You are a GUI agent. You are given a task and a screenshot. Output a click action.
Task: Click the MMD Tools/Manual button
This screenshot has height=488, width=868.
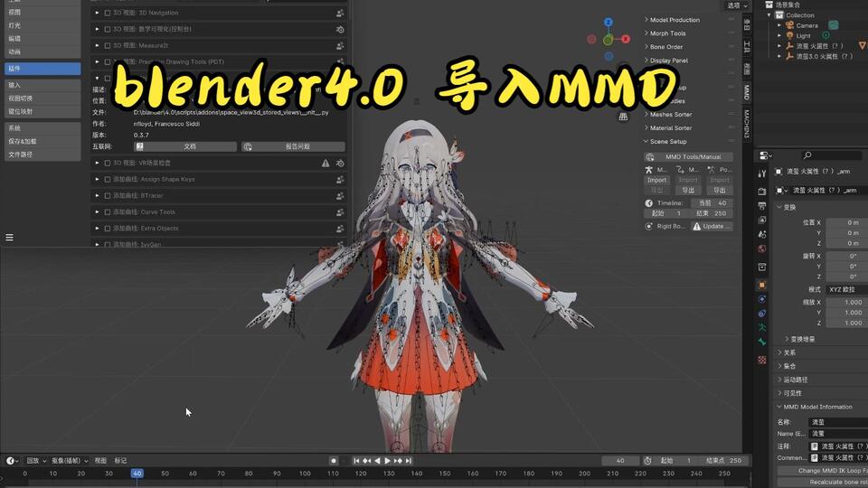point(688,157)
